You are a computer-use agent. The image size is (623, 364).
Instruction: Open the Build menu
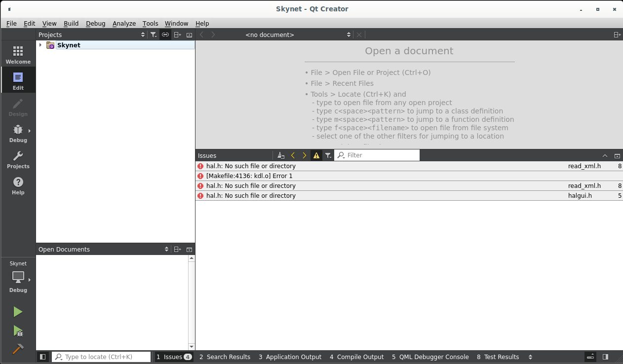click(x=71, y=23)
